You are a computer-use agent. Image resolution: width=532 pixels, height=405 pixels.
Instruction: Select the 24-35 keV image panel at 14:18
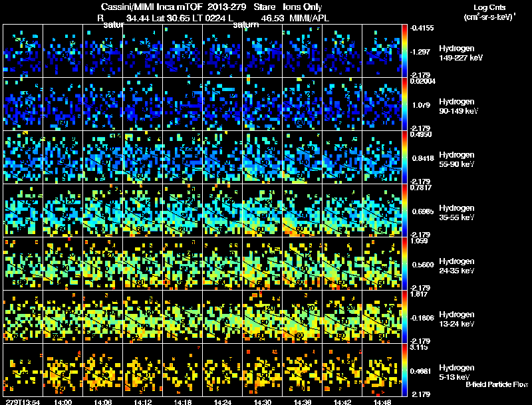point(182,264)
